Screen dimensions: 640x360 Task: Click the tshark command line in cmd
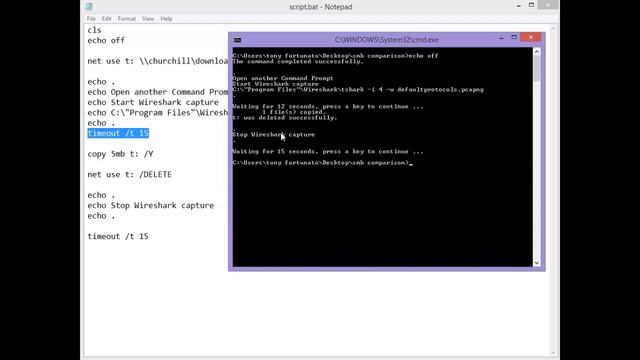(x=358, y=89)
